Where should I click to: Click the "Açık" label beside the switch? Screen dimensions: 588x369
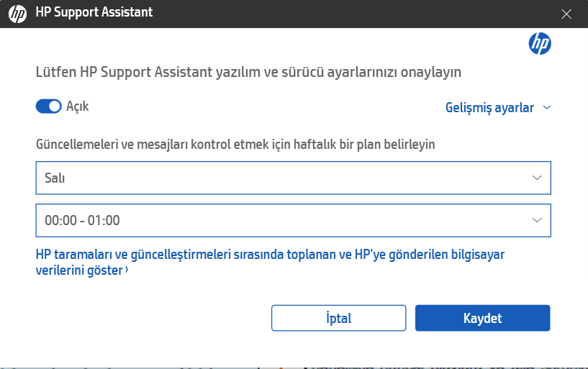tap(78, 106)
